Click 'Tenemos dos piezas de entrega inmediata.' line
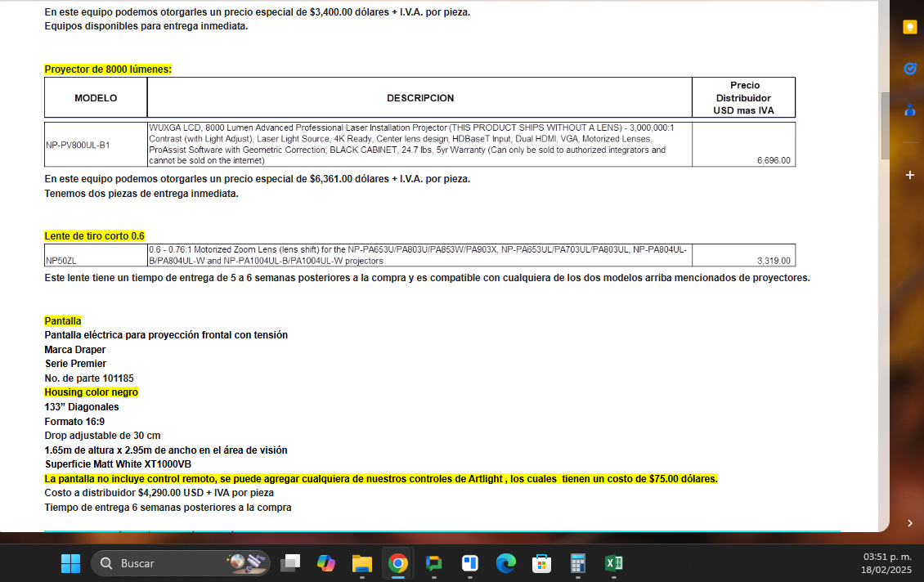Viewport: 924px width, 582px height. tap(141, 193)
